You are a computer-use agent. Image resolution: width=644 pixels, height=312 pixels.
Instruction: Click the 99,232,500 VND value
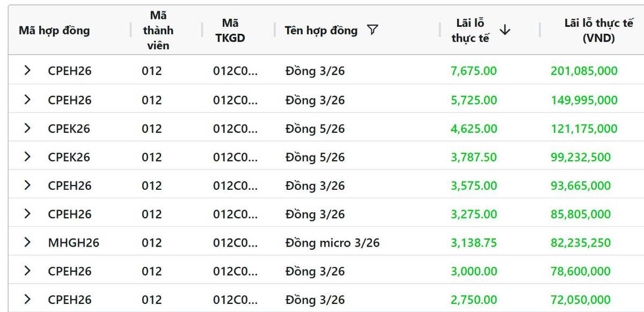click(x=581, y=157)
